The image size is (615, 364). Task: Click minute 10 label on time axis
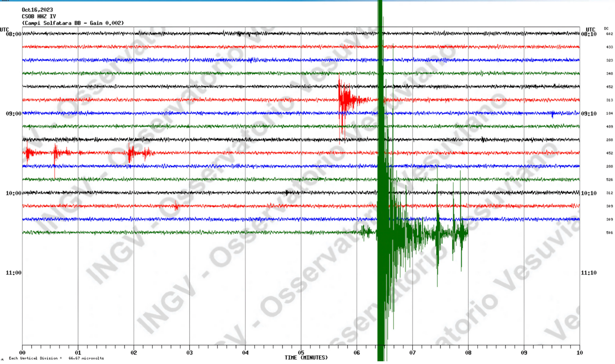tap(580, 352)
